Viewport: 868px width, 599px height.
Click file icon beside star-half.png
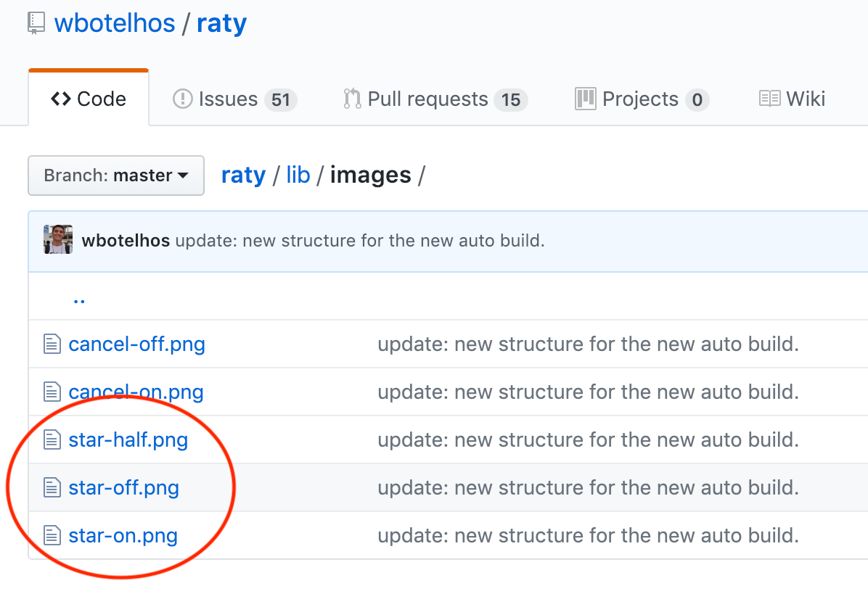click(52, 440)
